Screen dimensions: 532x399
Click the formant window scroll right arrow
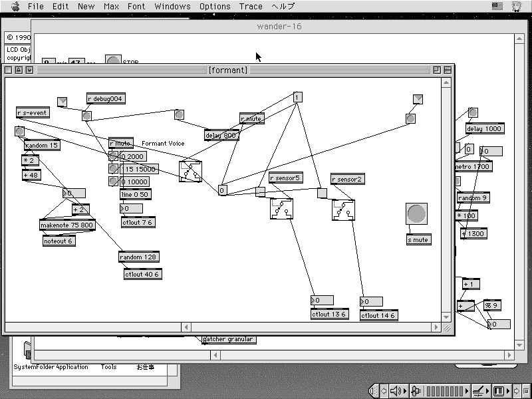point(436,327)
